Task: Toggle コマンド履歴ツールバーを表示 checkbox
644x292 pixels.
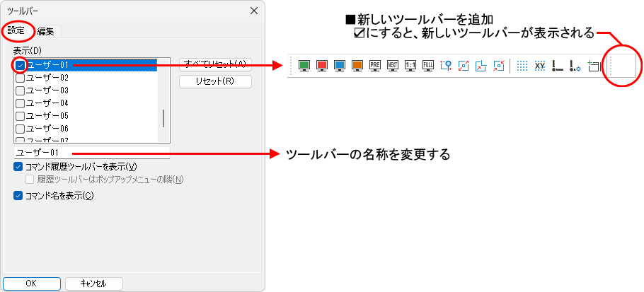Action: coord(18,167)
